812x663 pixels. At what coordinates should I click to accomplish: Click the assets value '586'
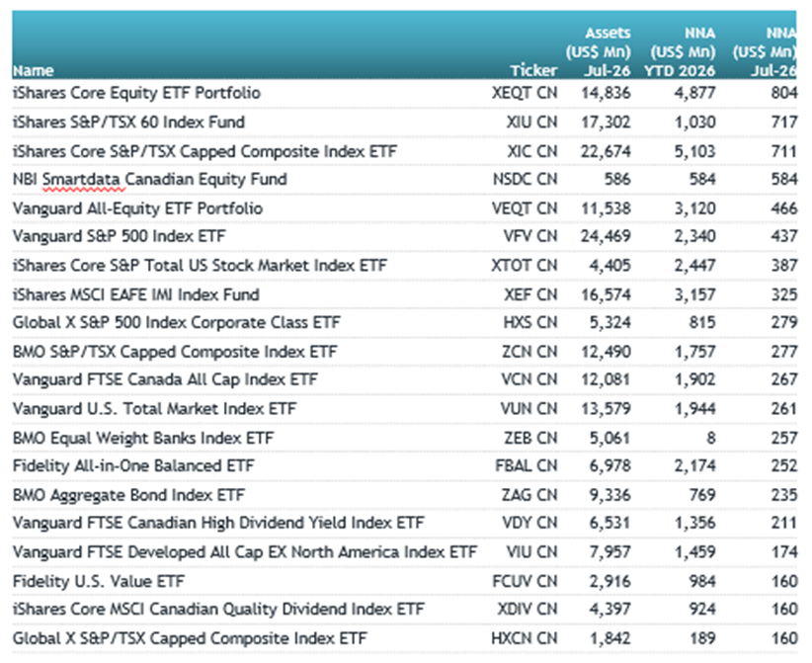point(617,179)
